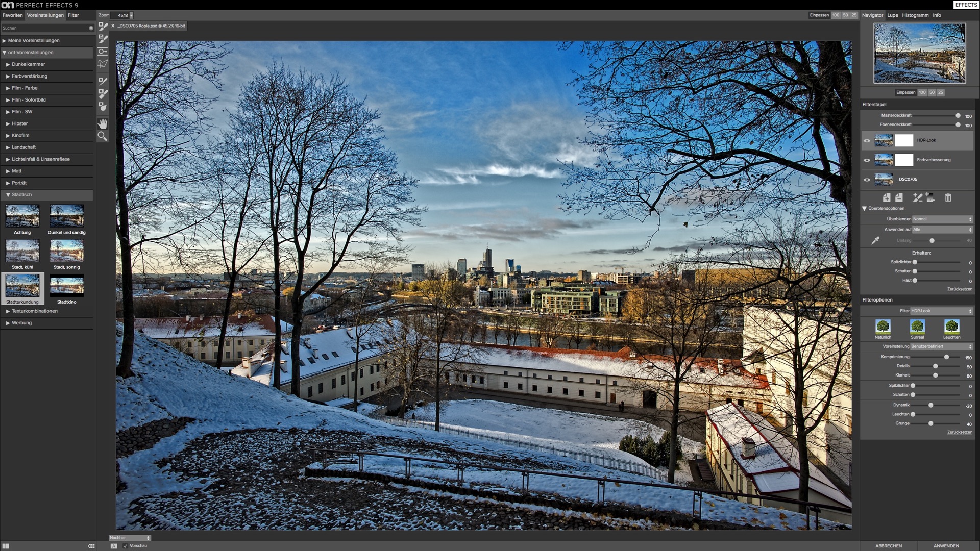Click the add filter layer icon
980x551 pixels.
887,197
